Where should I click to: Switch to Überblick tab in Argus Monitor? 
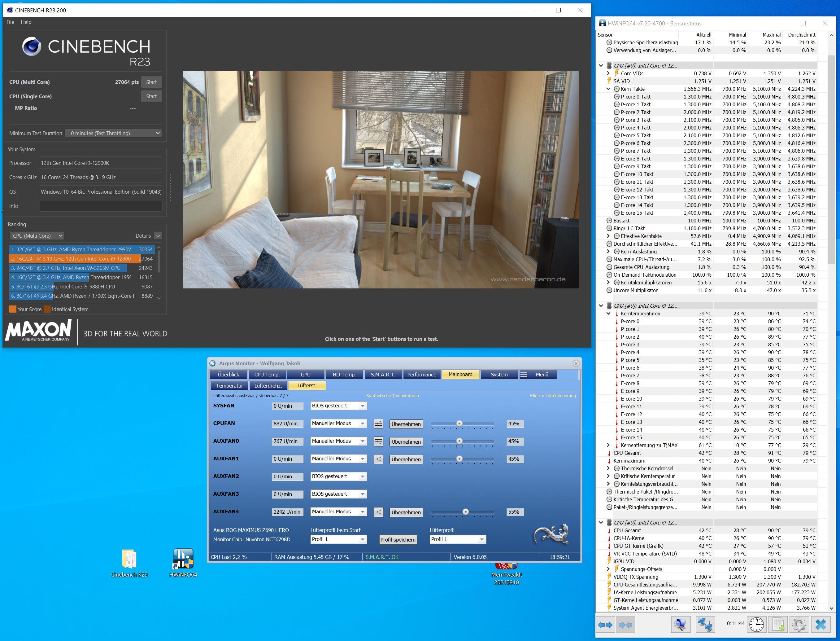(x=228, y=375)
